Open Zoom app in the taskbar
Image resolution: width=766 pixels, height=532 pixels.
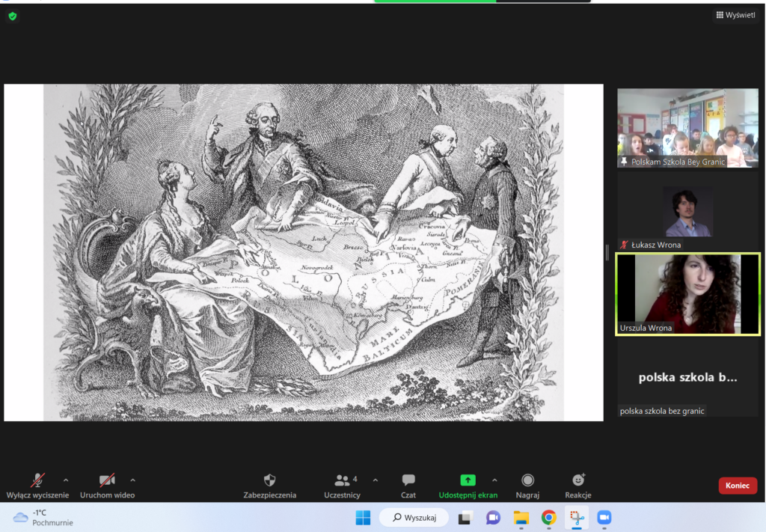[x=604, y=517]
